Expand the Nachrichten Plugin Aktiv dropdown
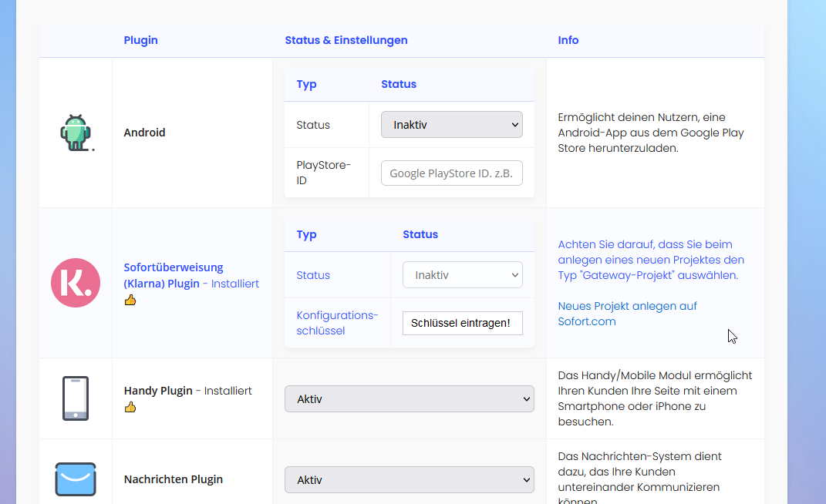Image resolution: width=826 pixels, height=504 pixels. point(409,479)
